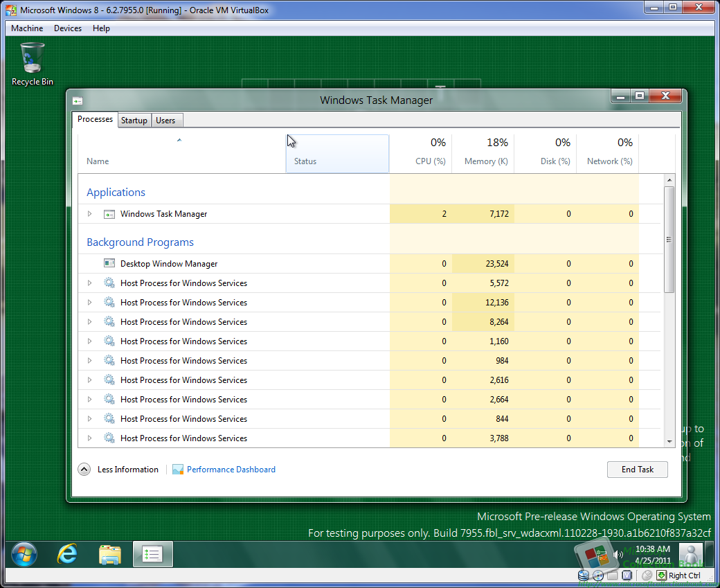Viewport: 720px width, 588px height.
Task: Collapse details with Less Information toggle
Action: (84, 470)
